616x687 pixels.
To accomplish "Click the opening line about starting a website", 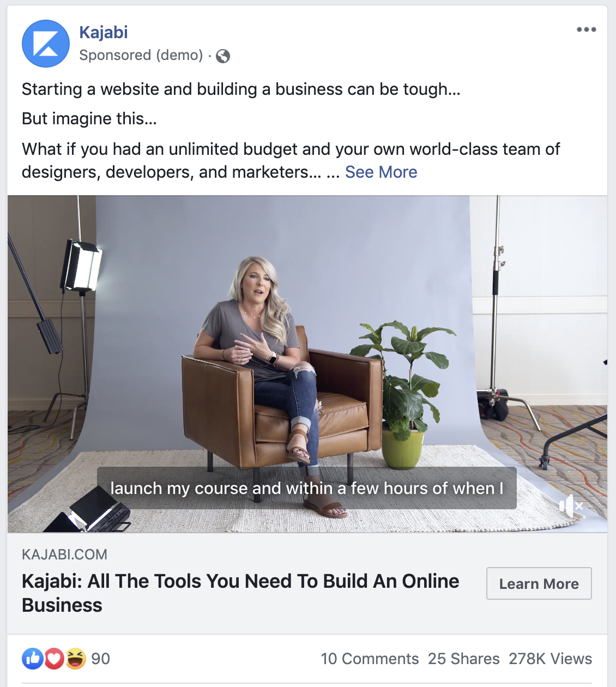I will [241, 89].
